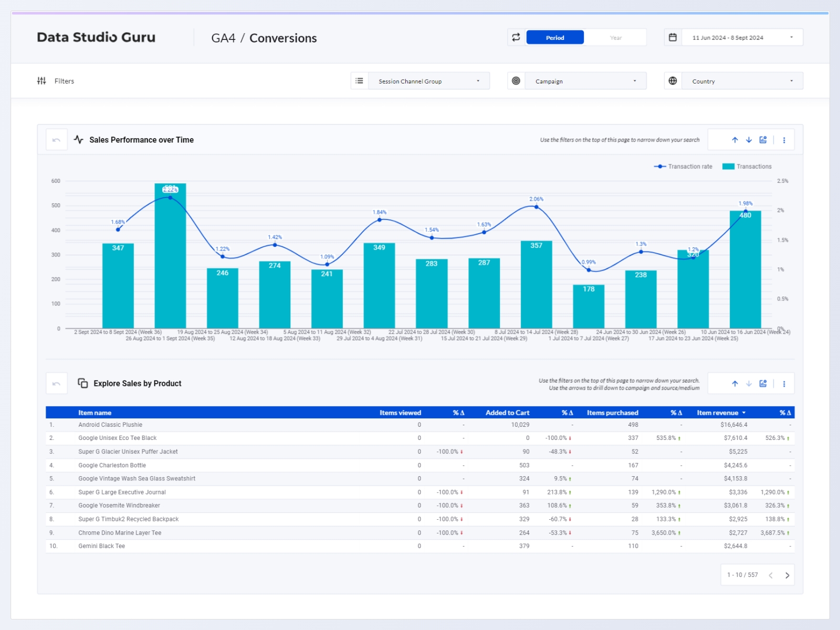This screenshot has height=630, width=840.
Task: Click the calendar icon beside date range
Action: click(x=673, y=37)
